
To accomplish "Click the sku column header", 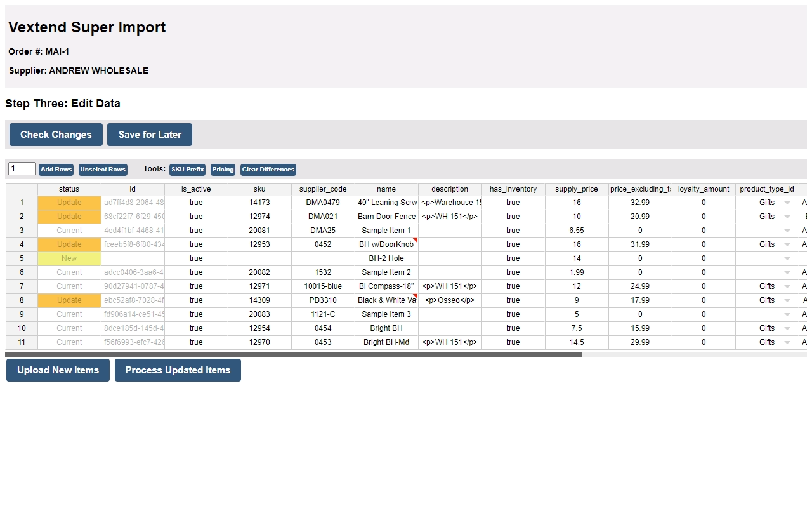I will (258, 189).
